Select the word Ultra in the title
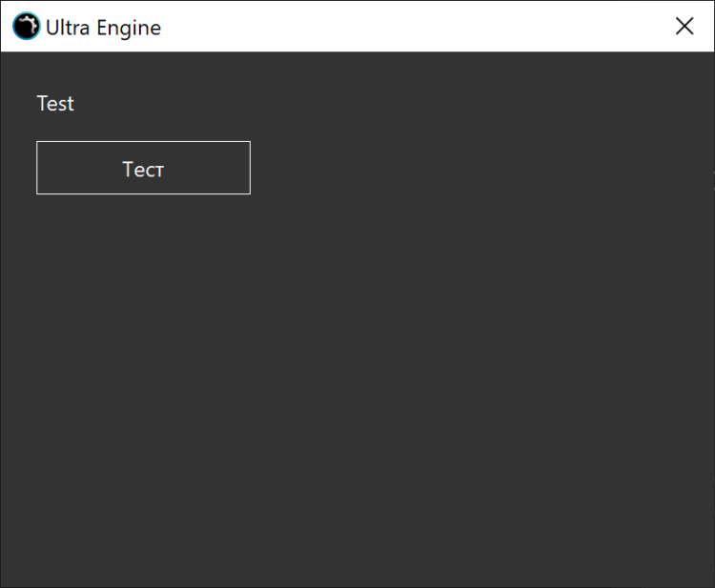The image size is (715, 588). click(x=68, y=28)
